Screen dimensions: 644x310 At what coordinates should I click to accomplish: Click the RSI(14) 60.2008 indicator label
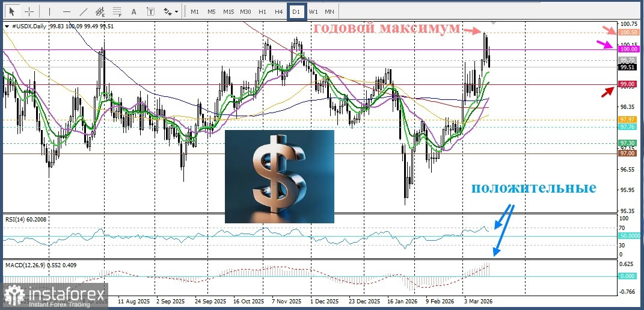point(26,219)
